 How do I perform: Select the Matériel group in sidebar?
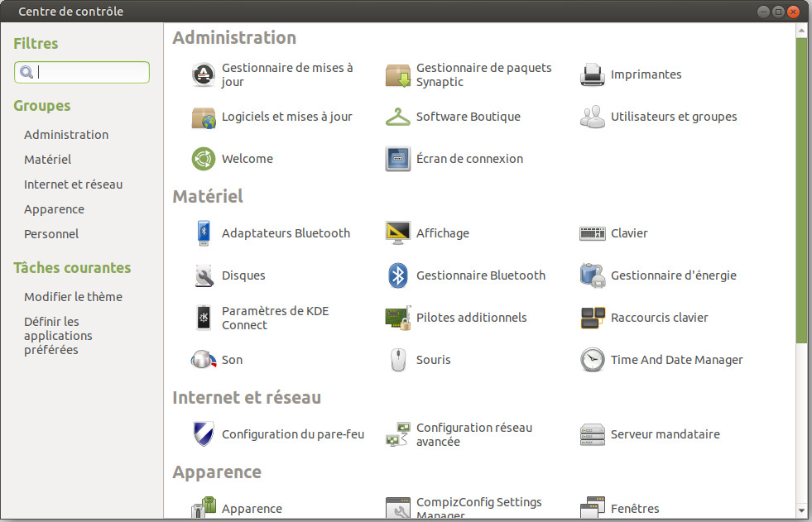[48, 160]
